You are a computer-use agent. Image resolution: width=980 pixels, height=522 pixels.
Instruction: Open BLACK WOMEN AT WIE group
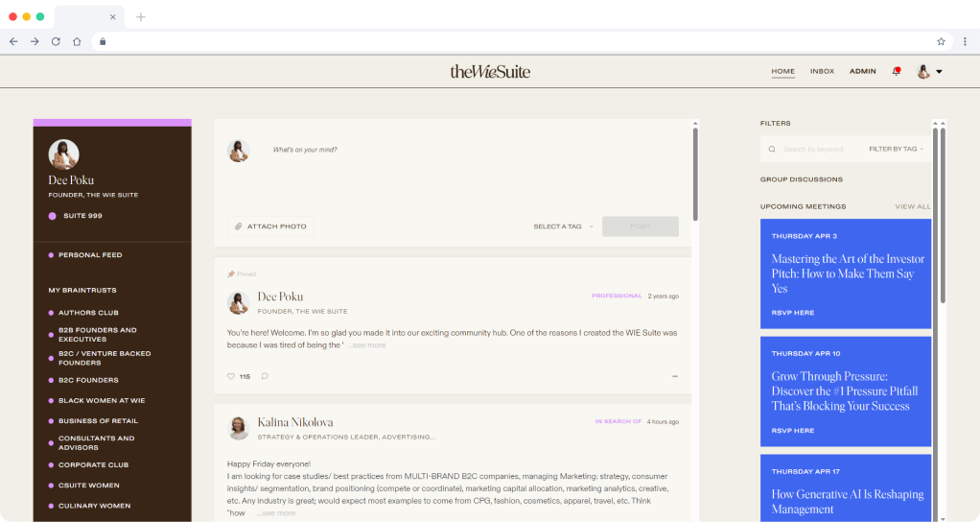point(97,401)
